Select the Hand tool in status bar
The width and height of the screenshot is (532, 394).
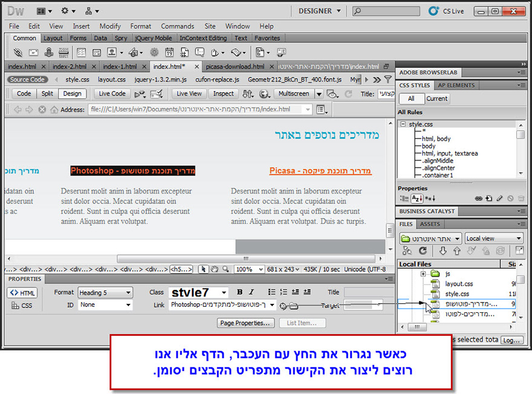214,269
